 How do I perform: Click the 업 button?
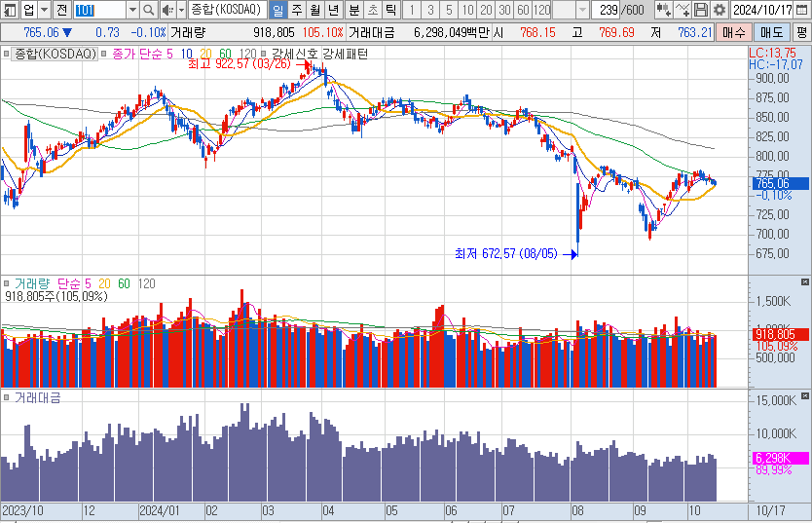point(29,10)
